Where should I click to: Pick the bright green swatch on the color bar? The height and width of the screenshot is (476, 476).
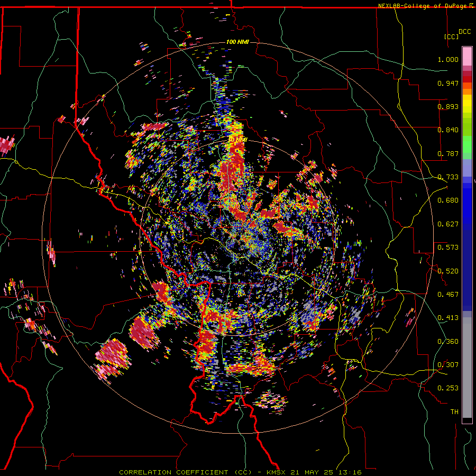click(467, 144)
